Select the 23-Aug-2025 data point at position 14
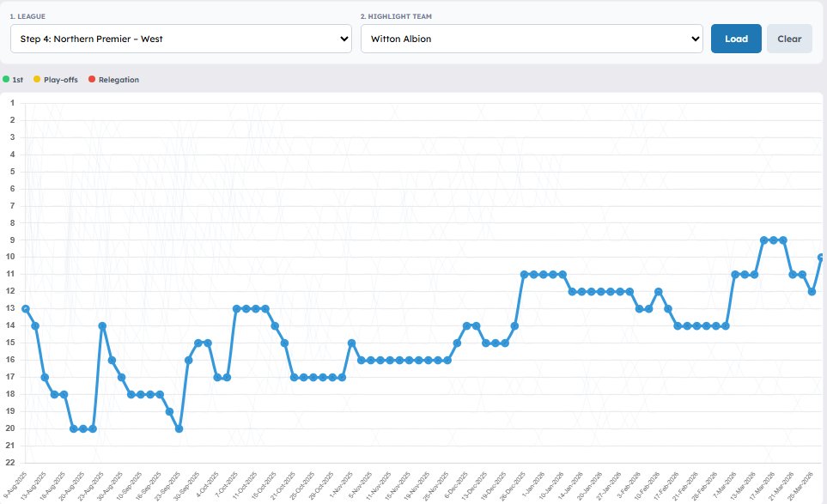 click(x=102, y=325)
